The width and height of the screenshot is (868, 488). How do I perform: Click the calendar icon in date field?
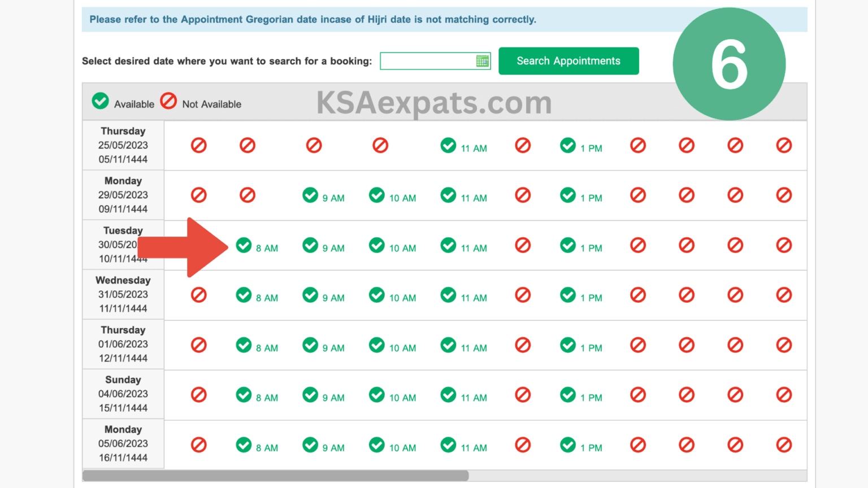pyautogui.click(x=482, y=61)
